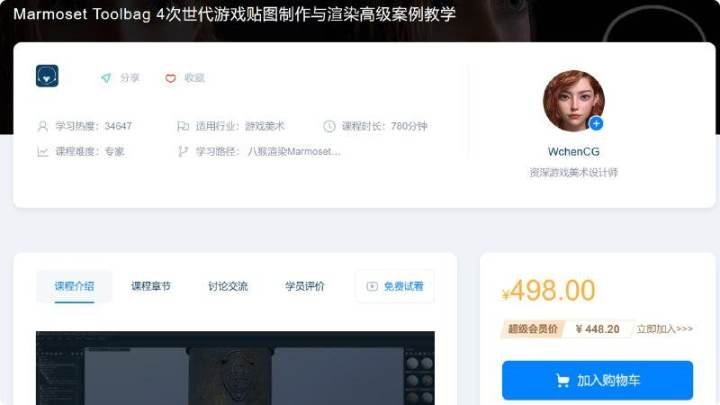Click the course preview video thumbnail
720x405 pixels.
point(235,368)
